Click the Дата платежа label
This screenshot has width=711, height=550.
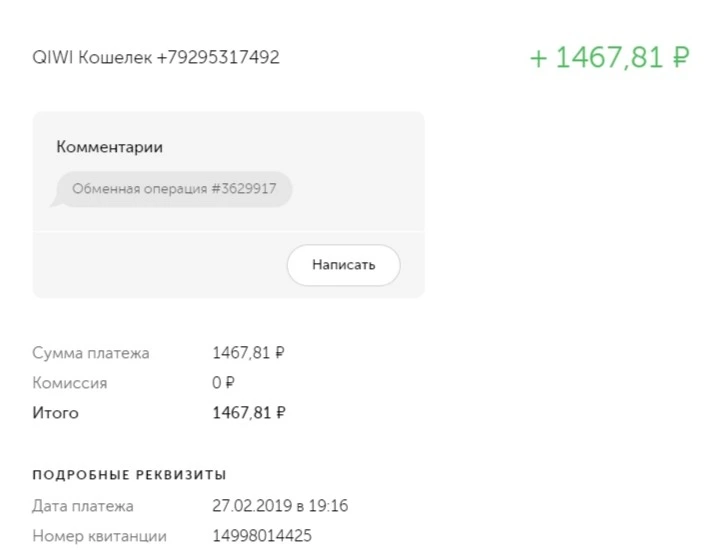click(x=83, y=506)
